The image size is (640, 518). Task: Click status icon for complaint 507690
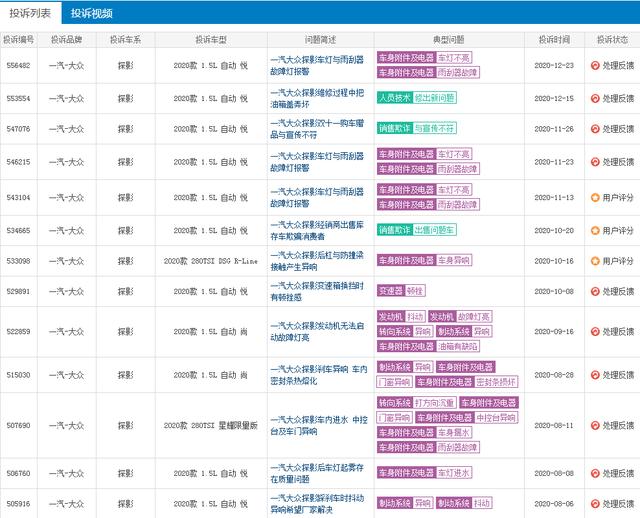point(595,425)
